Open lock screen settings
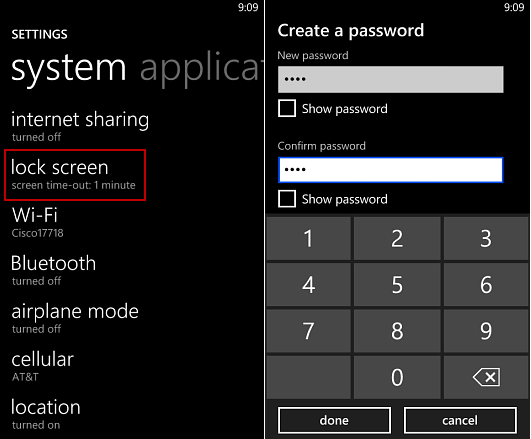Viewport: 531px width, 439px height. click(x=75, y=175)
